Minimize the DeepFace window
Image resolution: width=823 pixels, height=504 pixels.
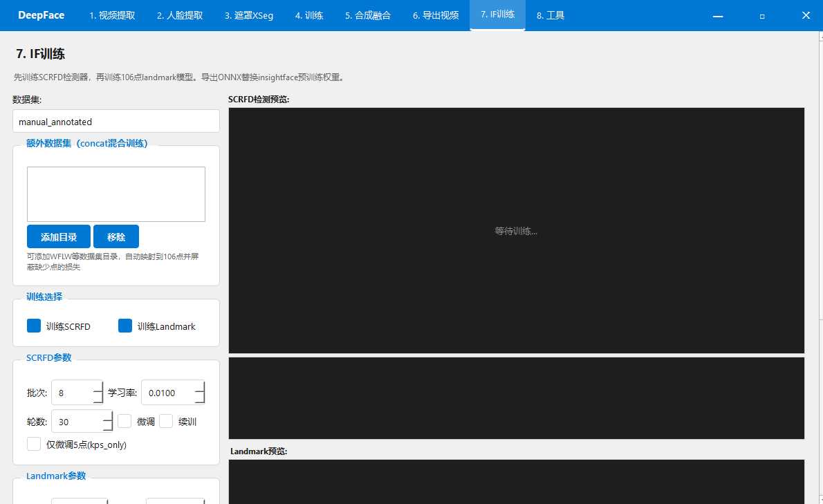coord(718,16)
